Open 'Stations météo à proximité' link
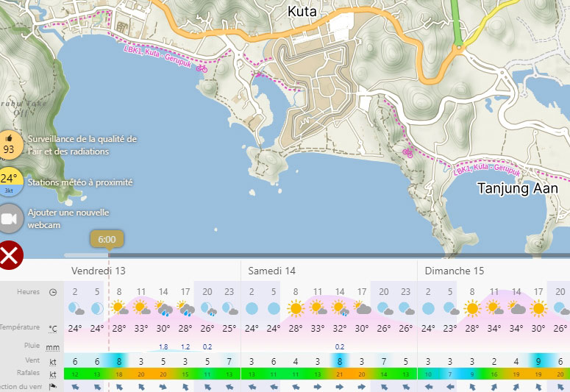The height and width of the screenshot is (392, 570). [x=80, y=182]
